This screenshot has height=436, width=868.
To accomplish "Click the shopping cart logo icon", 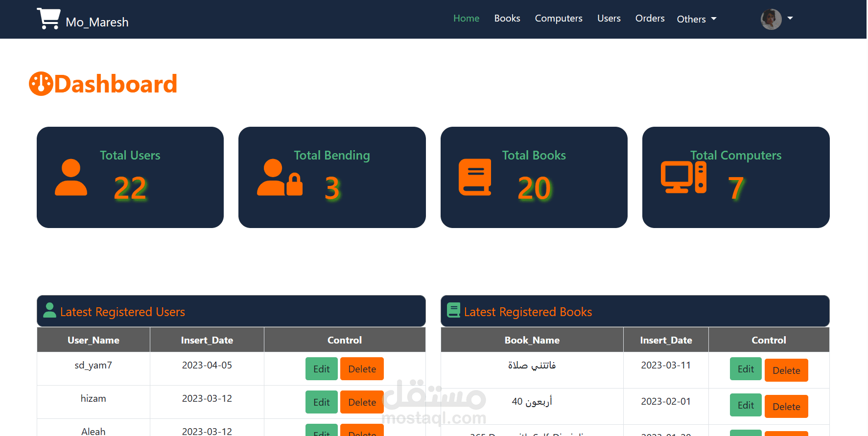I will (x=48, y=19).
